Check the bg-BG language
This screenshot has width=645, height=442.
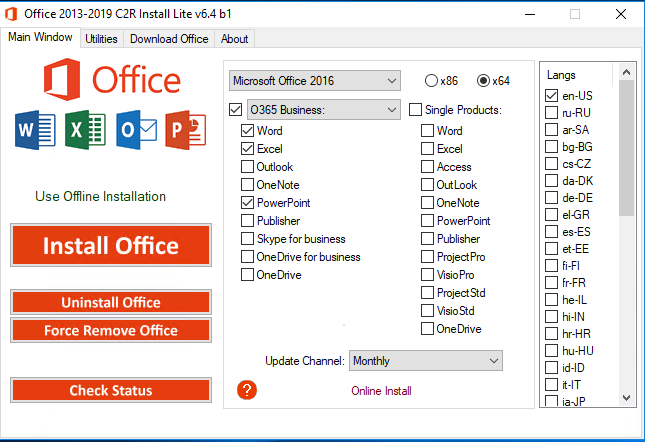point(551,146)
